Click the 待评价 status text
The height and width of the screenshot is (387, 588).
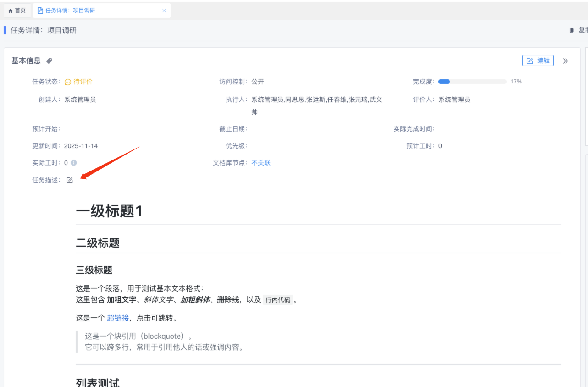click(x=83, y=82)
